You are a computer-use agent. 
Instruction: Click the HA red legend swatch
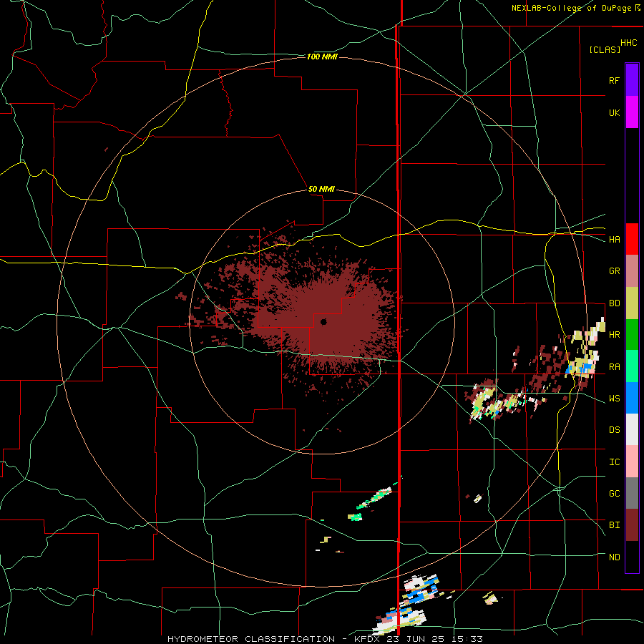coord(632,239)
